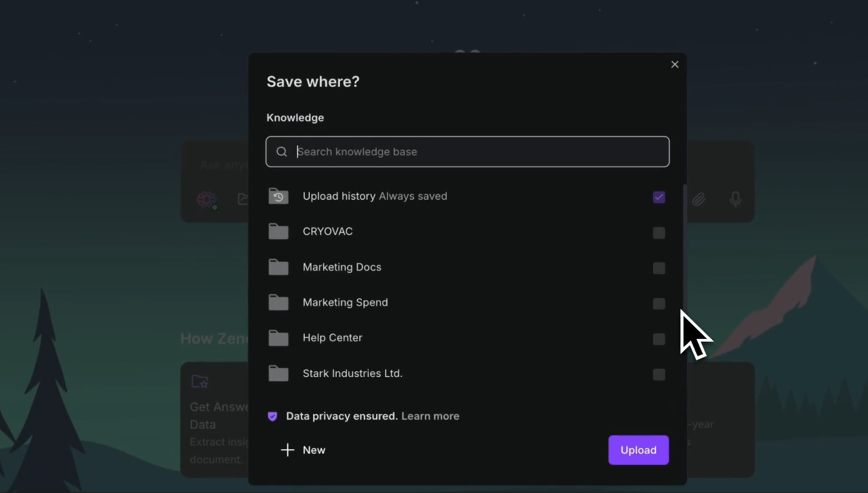Open the Learn more privacy link

pos(430,416)
